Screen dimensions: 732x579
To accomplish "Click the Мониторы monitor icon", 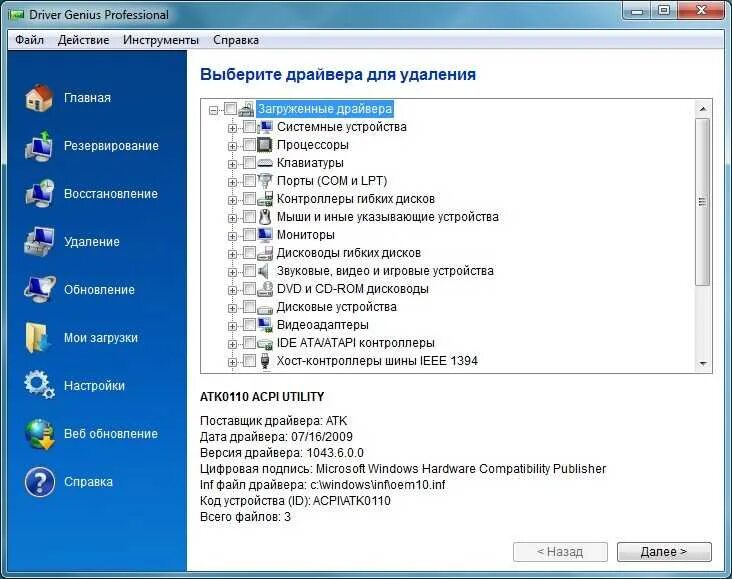I will [265, 235].
